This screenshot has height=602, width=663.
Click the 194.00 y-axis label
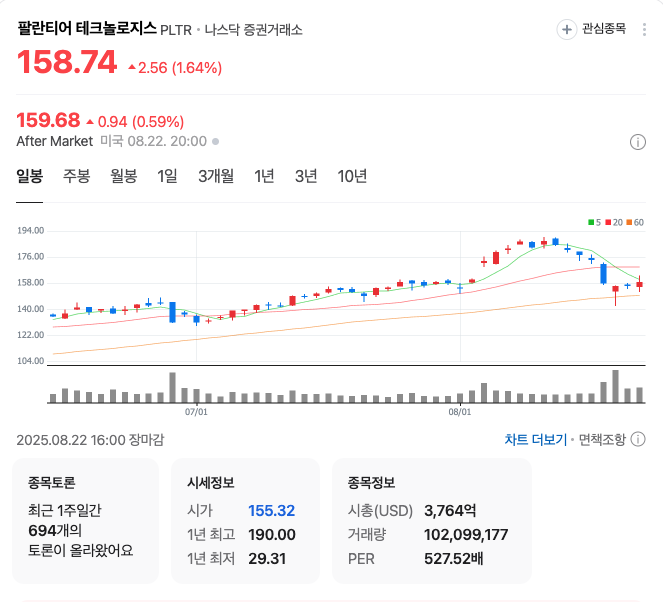click(30, 230)
